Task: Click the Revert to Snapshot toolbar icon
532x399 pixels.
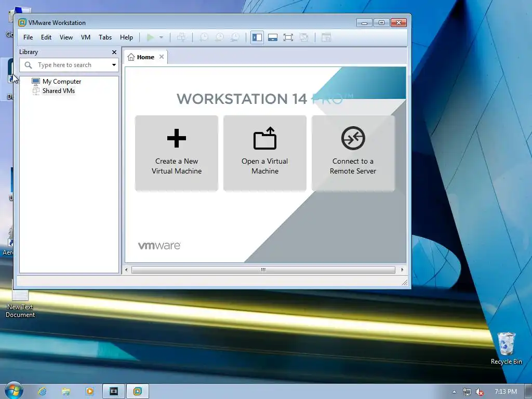Action: coord(220,37)
